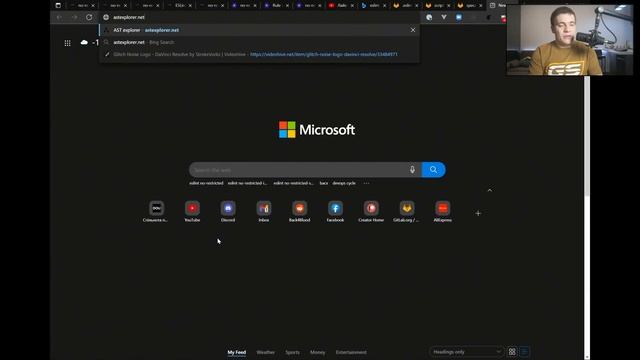
Task: Open the Creator Home quick link tile
Action: click(371, 211)
